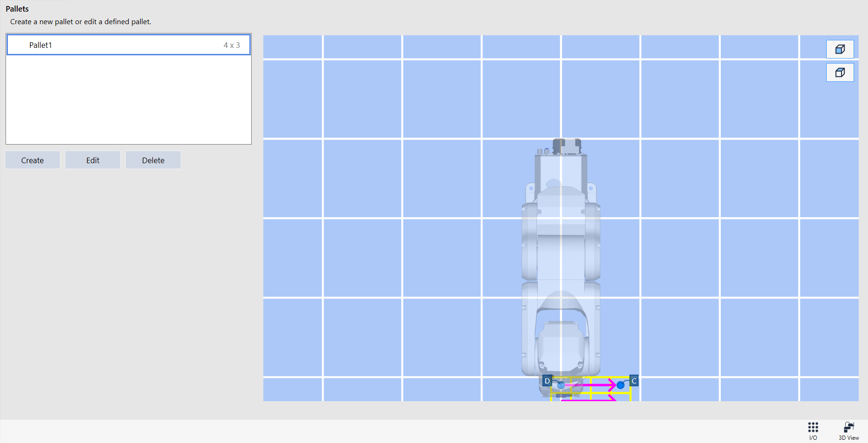Select pallet corner marker C
The width and height of the screenshot is (868, 443).
click(634, 381)
